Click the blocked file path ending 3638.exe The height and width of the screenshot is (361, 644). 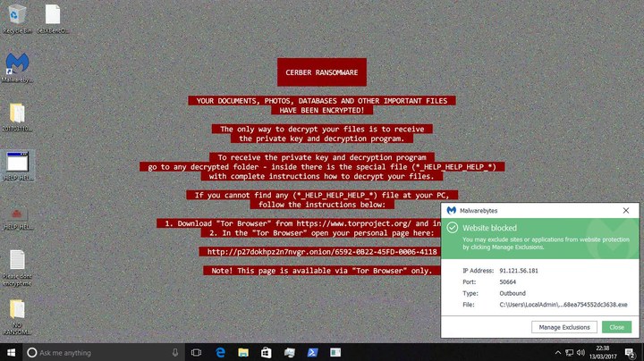[x=563, y=305]
